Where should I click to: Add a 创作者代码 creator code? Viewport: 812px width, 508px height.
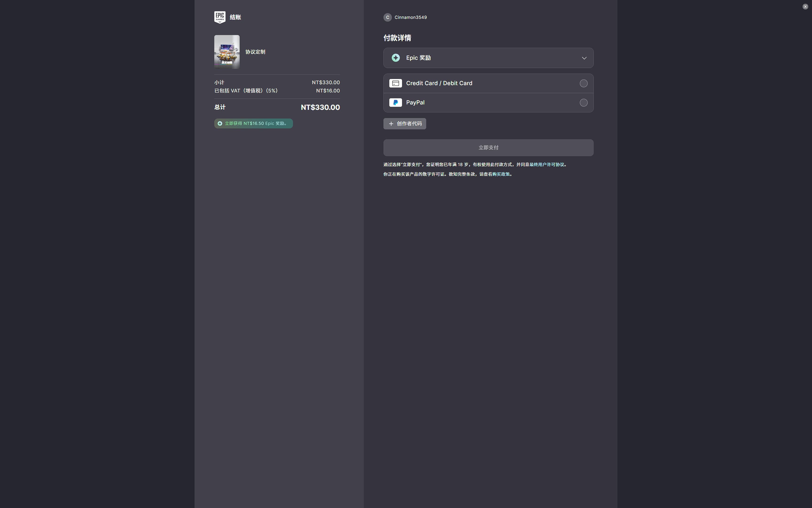tap(405, 124)
